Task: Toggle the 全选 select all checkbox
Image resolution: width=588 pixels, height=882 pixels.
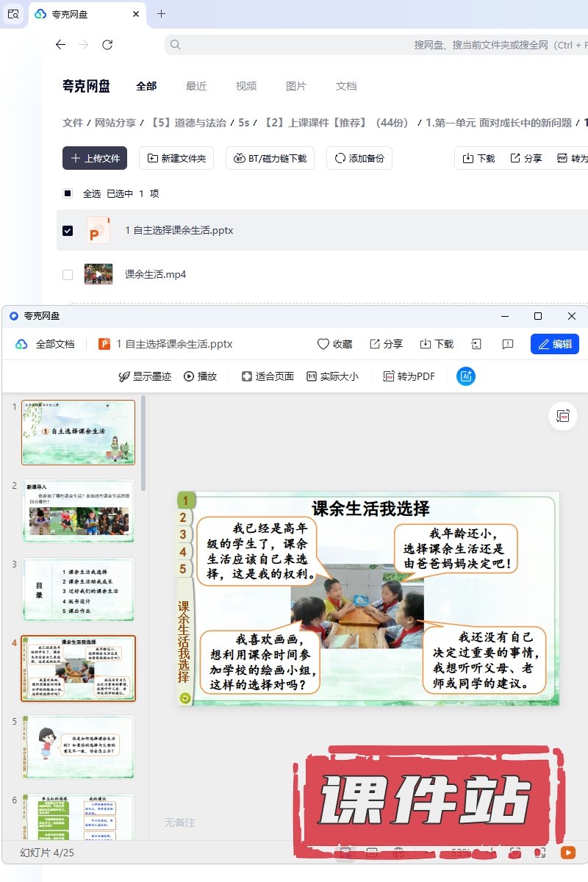Action: pos(68,194)
